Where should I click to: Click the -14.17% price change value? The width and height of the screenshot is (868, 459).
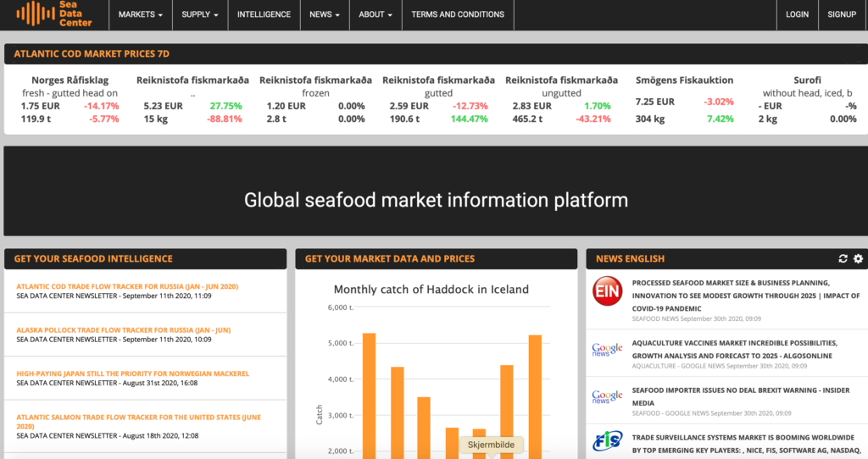point(102,106)
